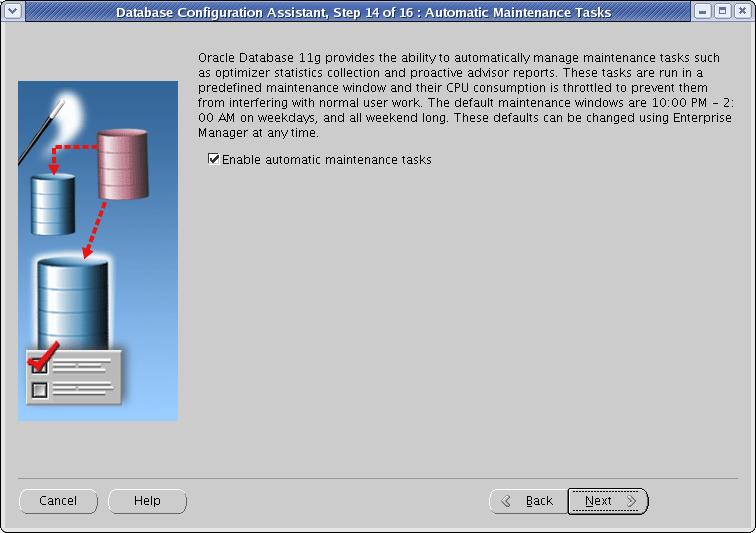The height and width of the screenshot is (533, 756).
Task: Cancel the Database Configuration Assistant
Action: point(58,501)
